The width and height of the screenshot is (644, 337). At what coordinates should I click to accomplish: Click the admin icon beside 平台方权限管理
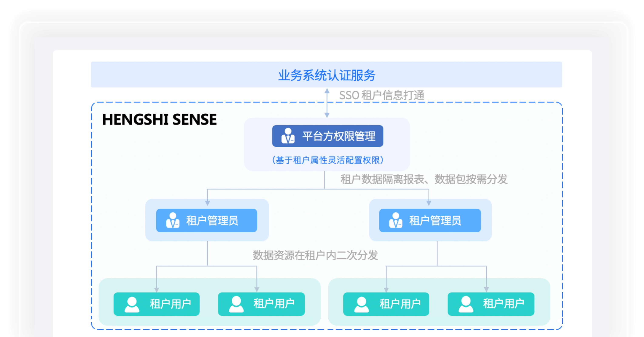(x=288, y=136)
